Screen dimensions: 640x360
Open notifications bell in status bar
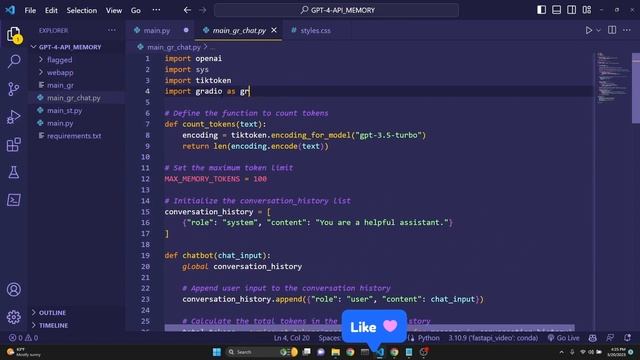627,338
